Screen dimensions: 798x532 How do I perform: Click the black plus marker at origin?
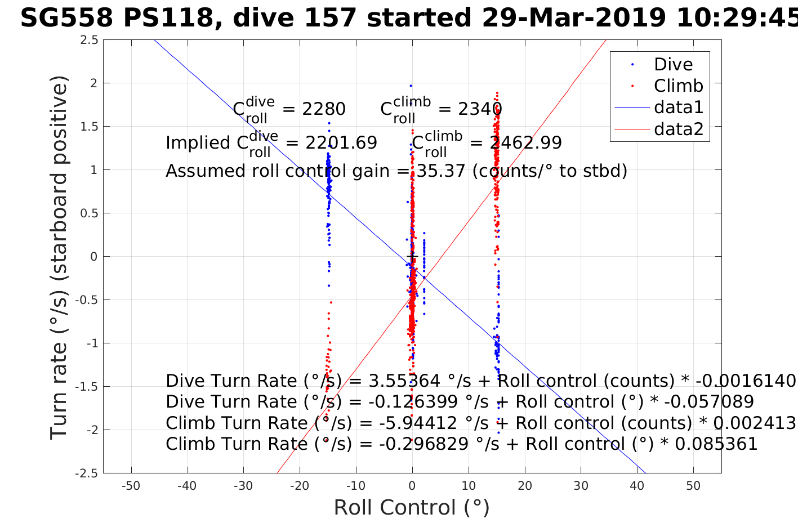click(412, 257)
